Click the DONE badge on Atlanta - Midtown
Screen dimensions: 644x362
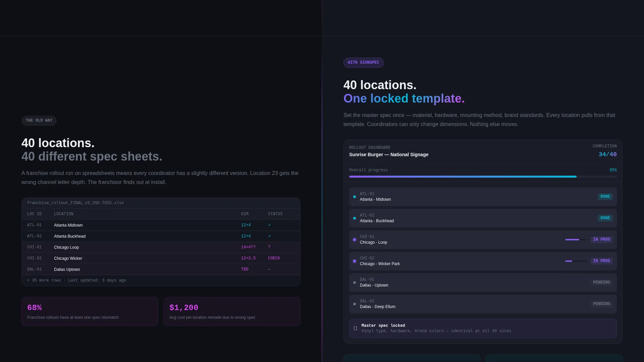(605, 197)
